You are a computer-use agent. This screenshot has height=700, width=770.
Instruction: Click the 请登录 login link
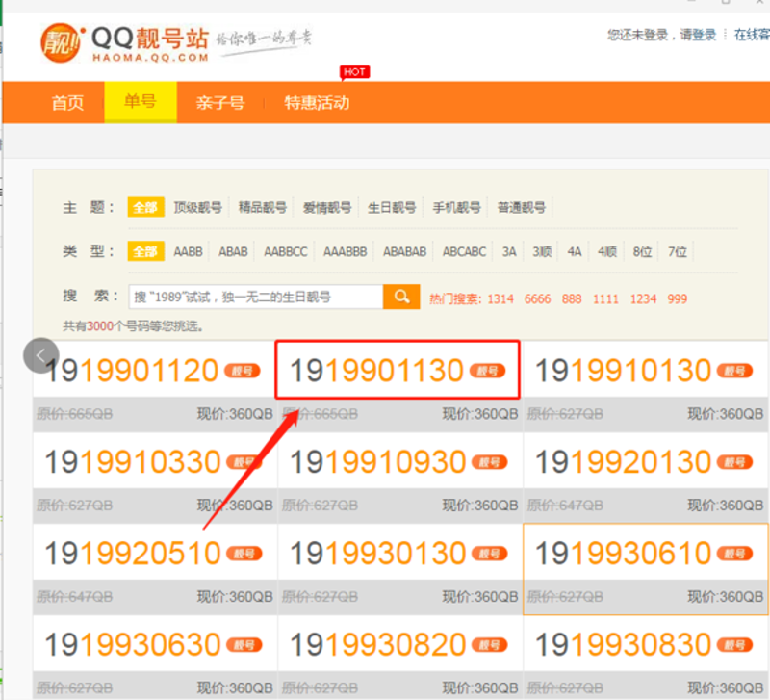(698, 35)
